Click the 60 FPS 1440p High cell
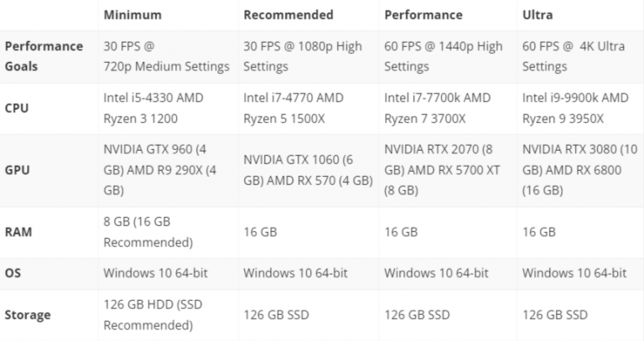Viewport: 644px width, 341px height. point(444,56)
